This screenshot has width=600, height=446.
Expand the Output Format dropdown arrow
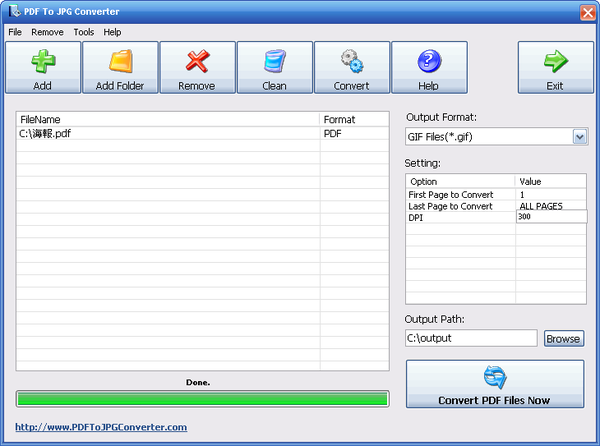click(x=580, y=137)
